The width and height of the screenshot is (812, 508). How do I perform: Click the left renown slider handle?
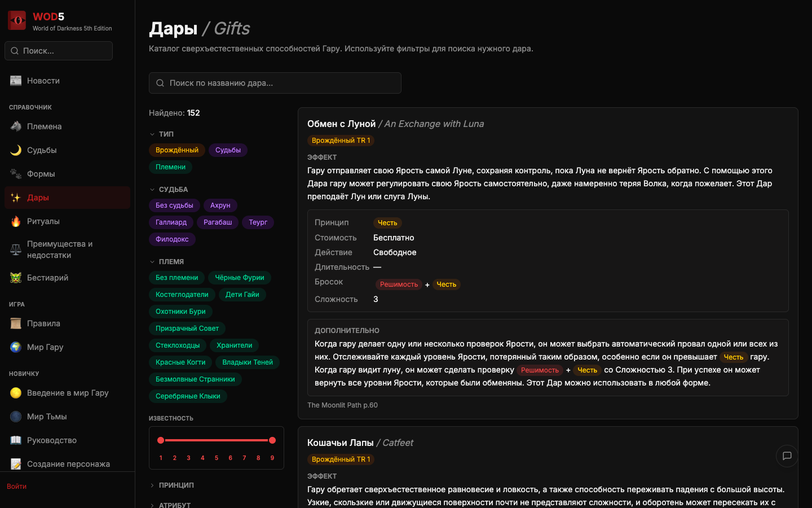tap(161, 440)
